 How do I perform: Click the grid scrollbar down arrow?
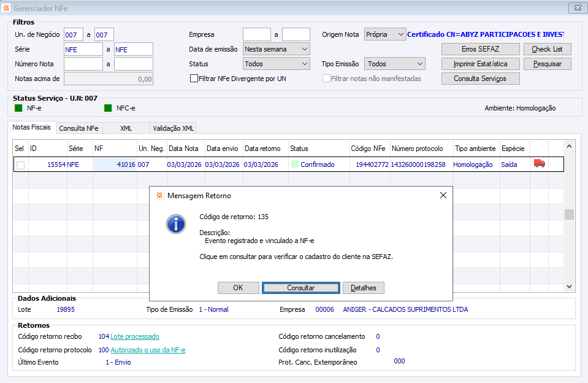tap(569, 287)
